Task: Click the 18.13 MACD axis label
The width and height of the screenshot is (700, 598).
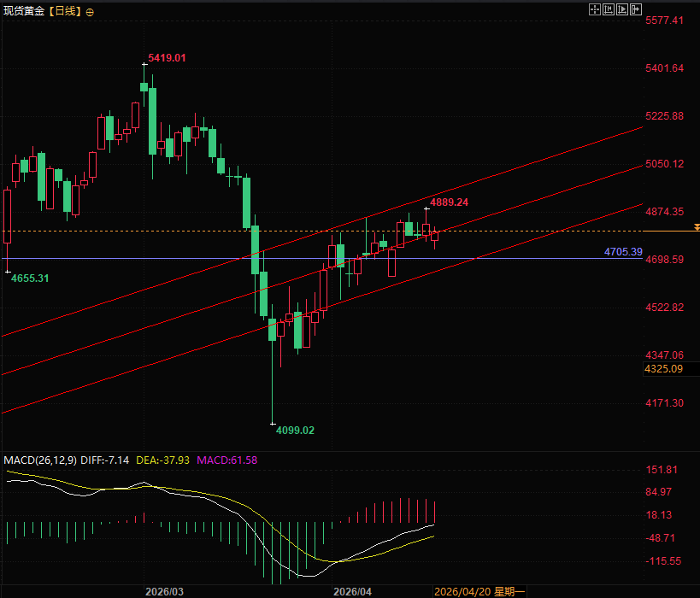Action: coord(659,515)
